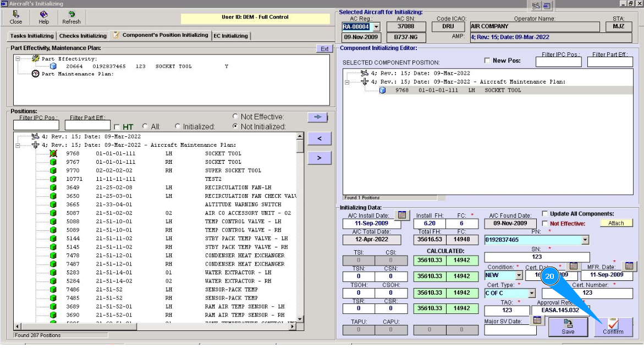Open calendar next to A/C Install Date

click(x=402, y=215)
